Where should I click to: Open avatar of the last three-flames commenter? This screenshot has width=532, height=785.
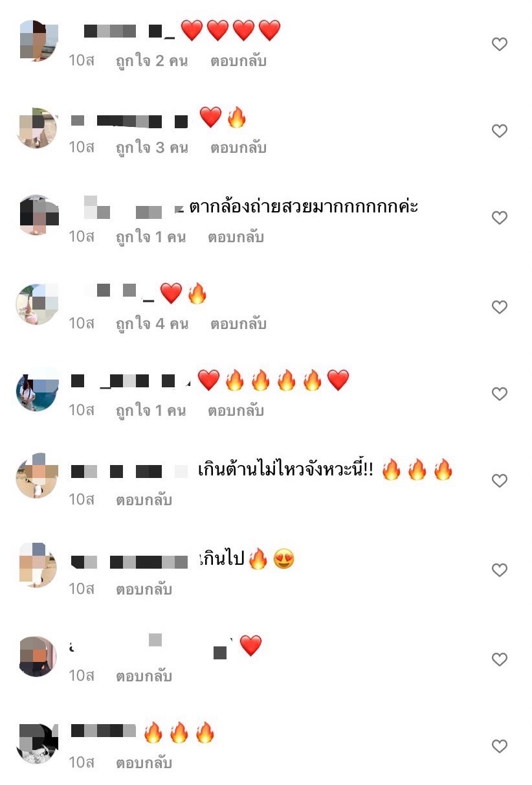click(37, 744)
